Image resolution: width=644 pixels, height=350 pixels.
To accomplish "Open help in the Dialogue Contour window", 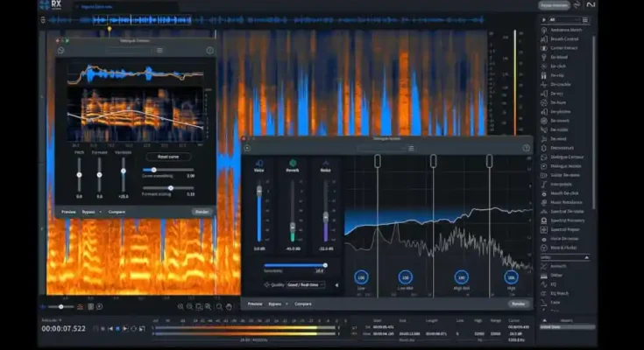I will point(209,51).
